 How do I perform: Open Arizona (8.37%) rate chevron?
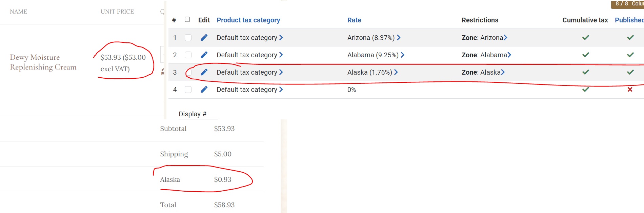pyautogui.click(x=399, y=38)
